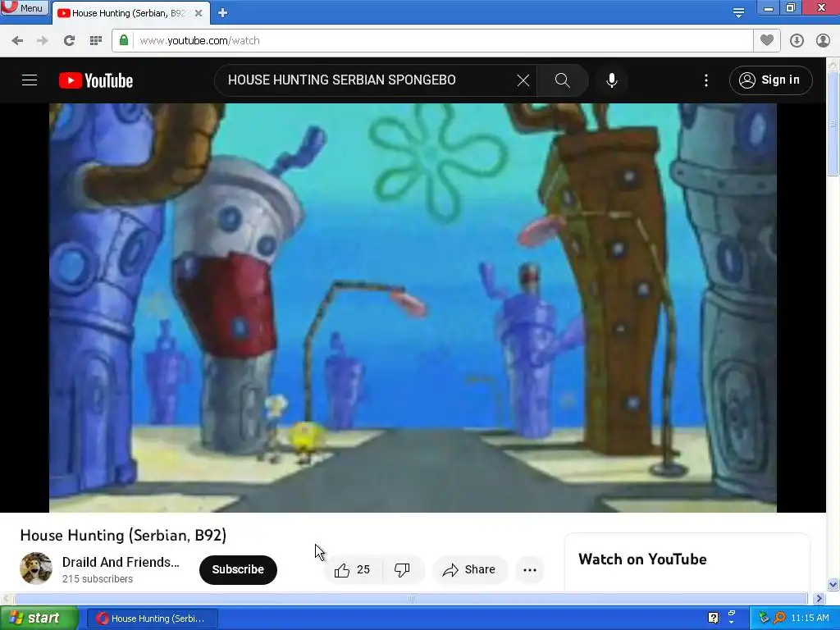Open the tab menu icon in the title bar
840x630 pixels.
pos(738,12)
